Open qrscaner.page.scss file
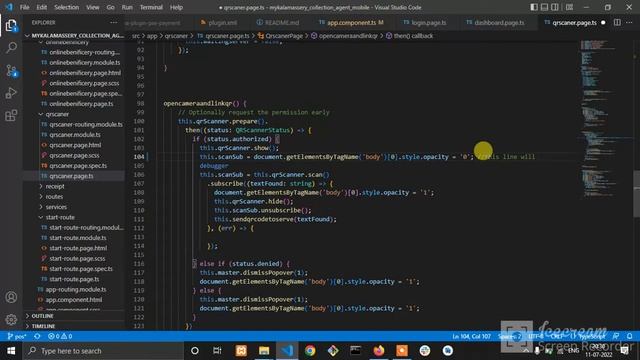Screen dimensions: 640x360 (74, 156)
